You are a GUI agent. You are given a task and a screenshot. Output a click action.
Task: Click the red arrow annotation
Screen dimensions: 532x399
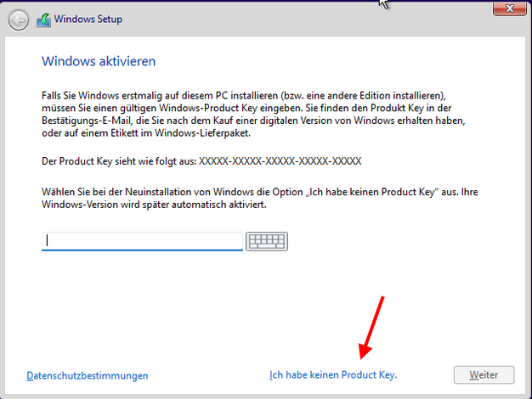click(371, 327)
